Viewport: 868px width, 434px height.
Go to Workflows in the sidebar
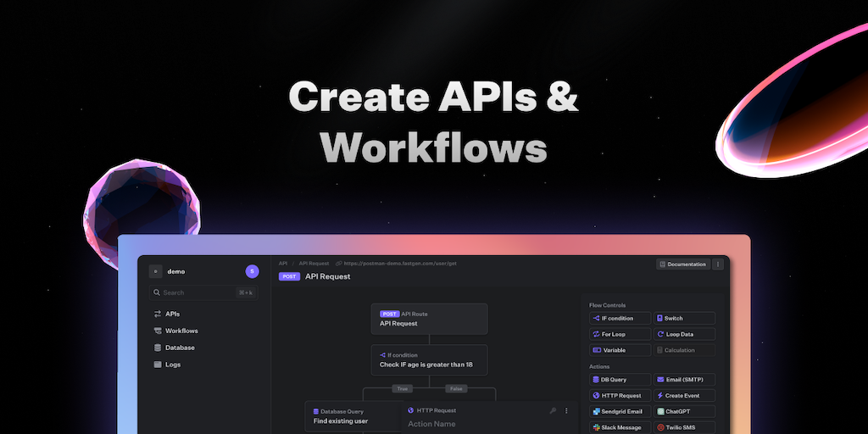tap(175, 331)
